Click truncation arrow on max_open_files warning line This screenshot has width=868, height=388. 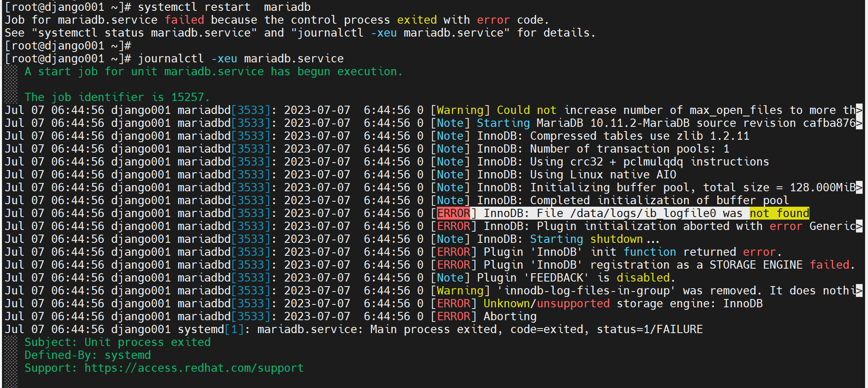pos(859,110)
